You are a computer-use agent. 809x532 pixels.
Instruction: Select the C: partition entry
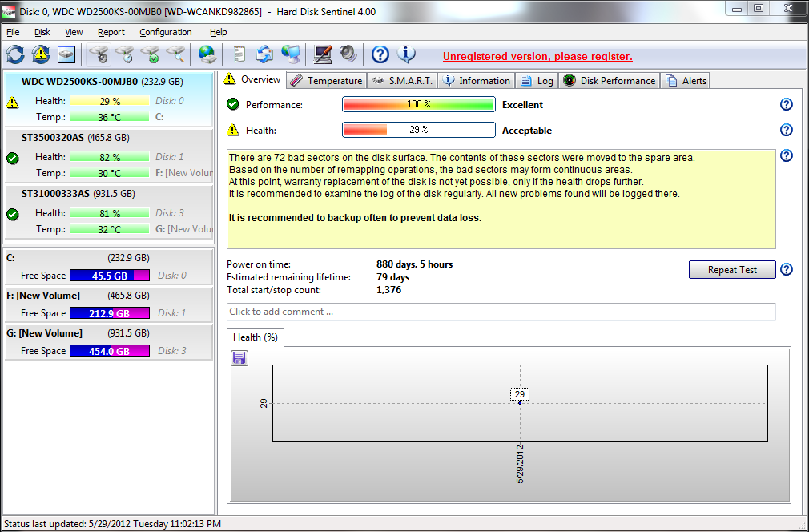108,267
